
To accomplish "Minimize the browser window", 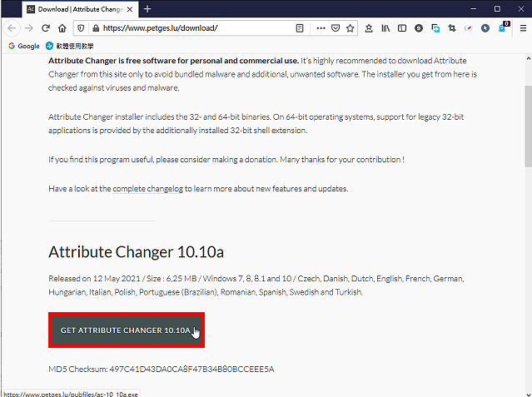I will [x=473, y=9].
